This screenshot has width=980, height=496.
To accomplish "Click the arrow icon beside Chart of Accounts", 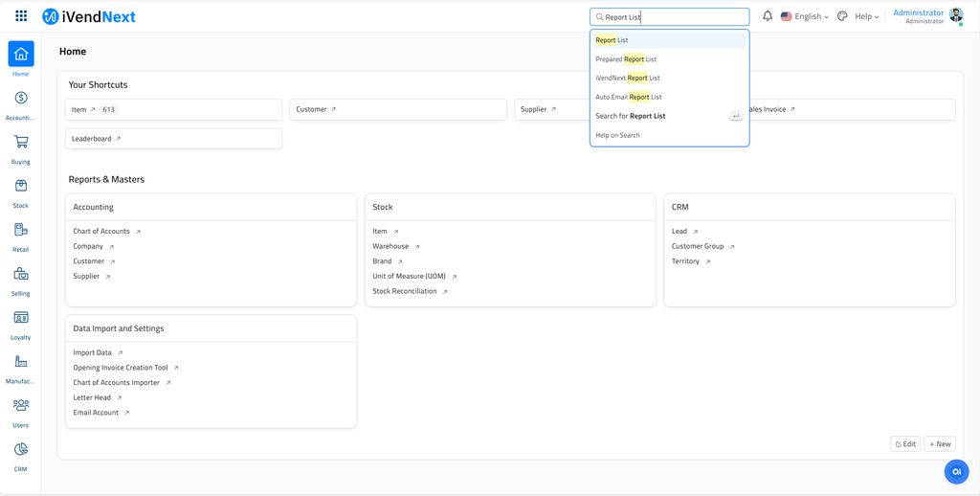I will tap(138, 232).
